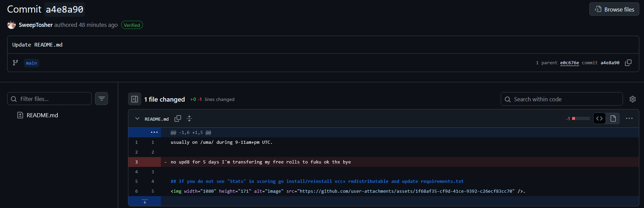Click the '1 file changed' heading
This screenshot has width=644, height=208.
click(164, 99)
